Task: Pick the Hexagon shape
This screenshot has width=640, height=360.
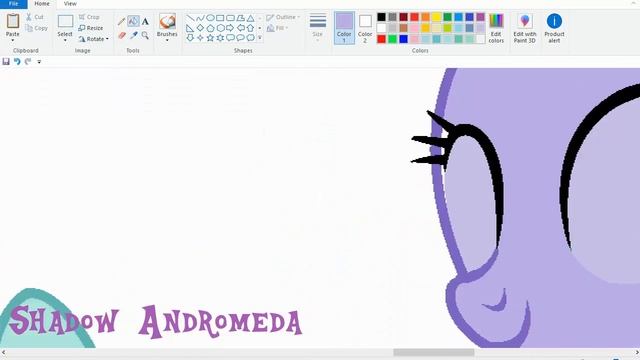Action: (220, 28)
